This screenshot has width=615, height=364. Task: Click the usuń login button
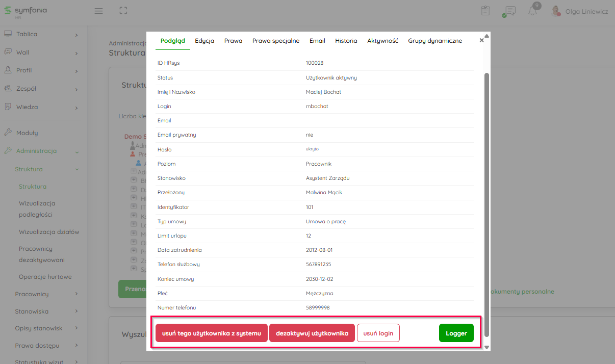[x=378, y=333]
